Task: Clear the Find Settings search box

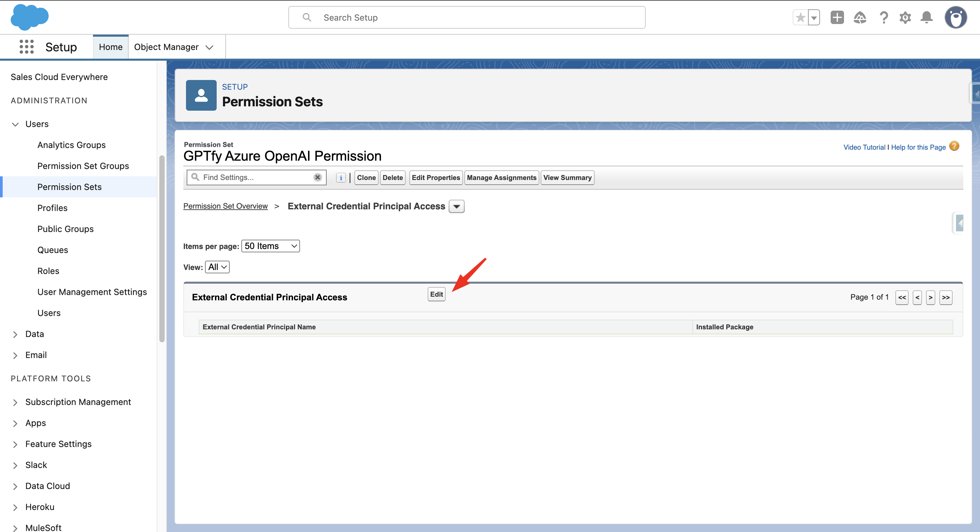Action: coord(317,177)
